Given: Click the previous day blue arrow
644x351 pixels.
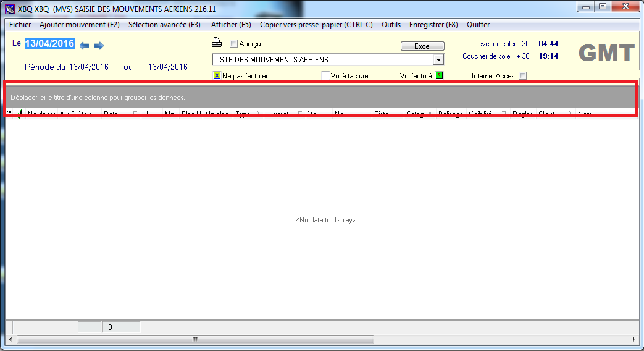Looking at the screenshot, I should pyautogui.click(x=85, y=45).
